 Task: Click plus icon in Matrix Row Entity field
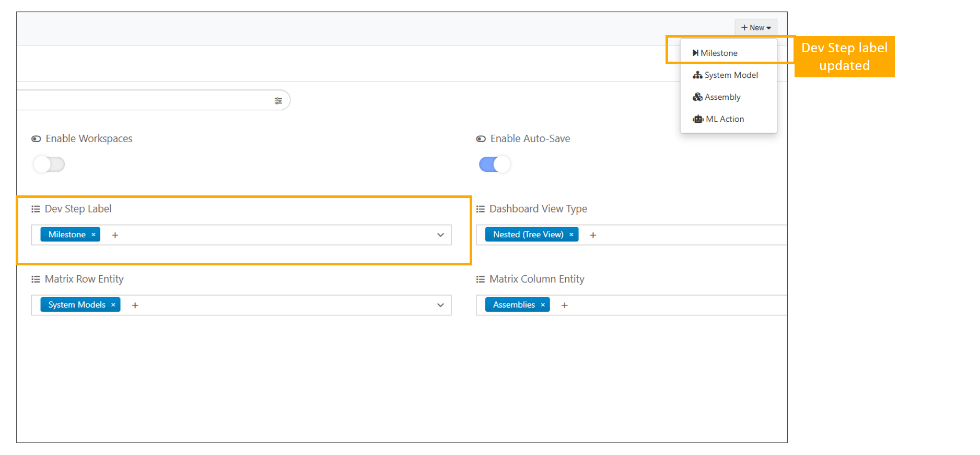pos(135,305)
